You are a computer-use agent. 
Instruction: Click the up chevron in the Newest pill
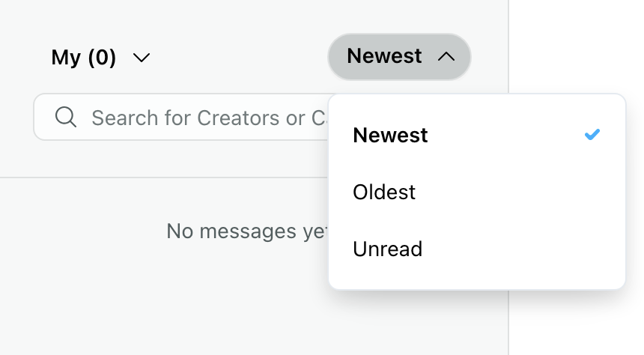click(x=446, y=56)
